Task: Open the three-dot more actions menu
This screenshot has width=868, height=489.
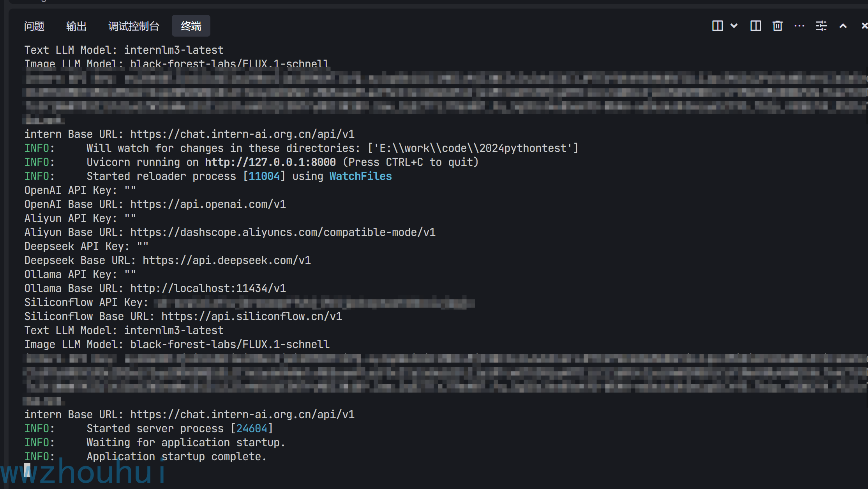Action: pos(799,26)
